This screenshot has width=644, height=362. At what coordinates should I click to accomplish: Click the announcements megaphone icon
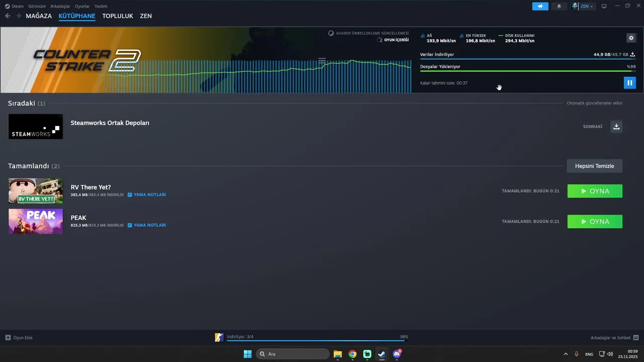540,6
